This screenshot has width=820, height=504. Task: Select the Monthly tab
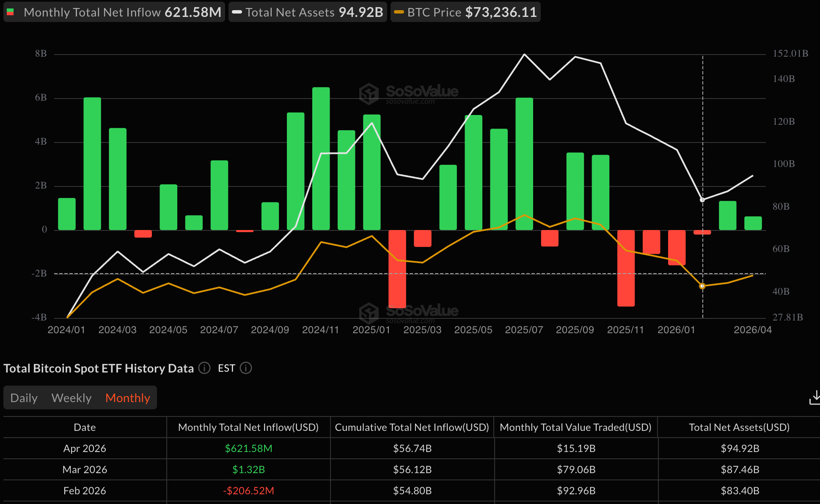pos(128,398)
